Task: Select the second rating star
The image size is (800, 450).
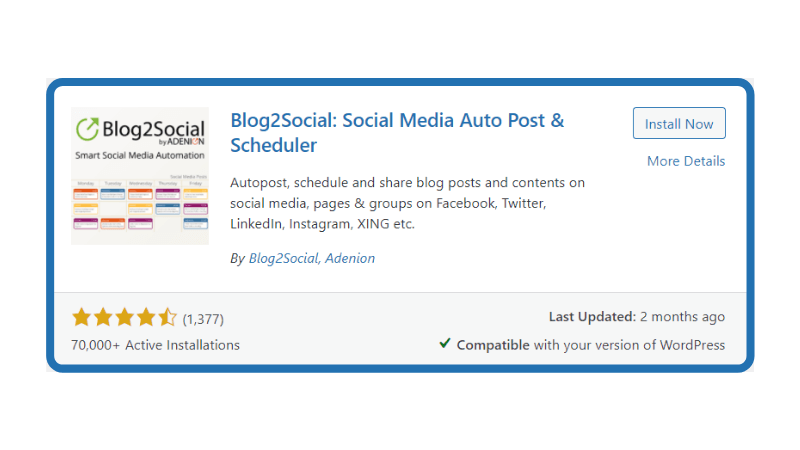Action: point(102,318)
